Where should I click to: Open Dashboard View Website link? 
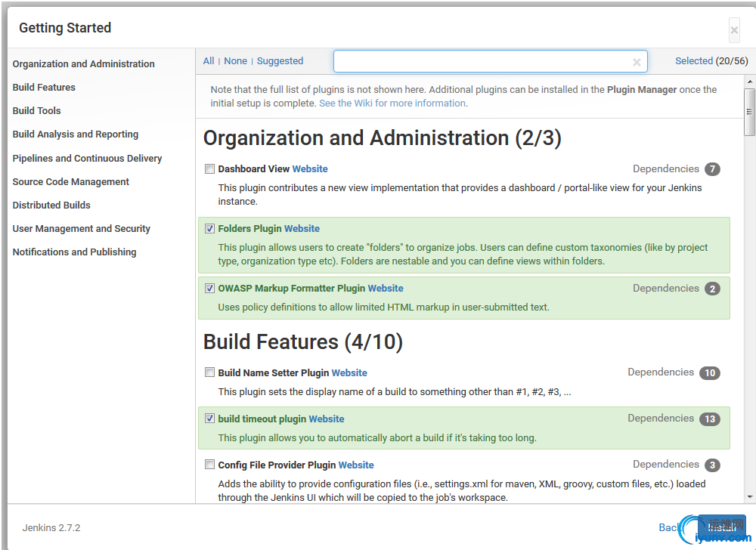point(310,169)
